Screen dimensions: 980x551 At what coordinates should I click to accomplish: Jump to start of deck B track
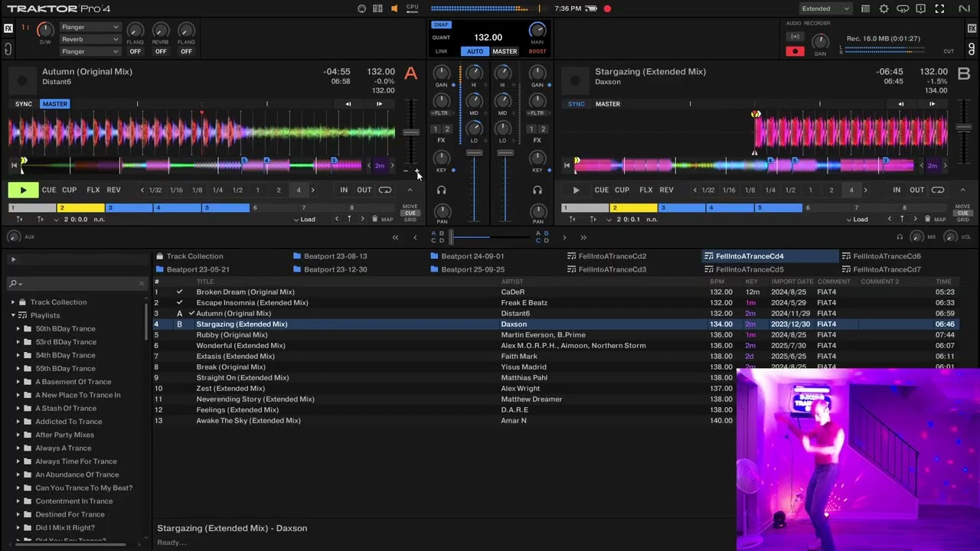tap(567, 165)
